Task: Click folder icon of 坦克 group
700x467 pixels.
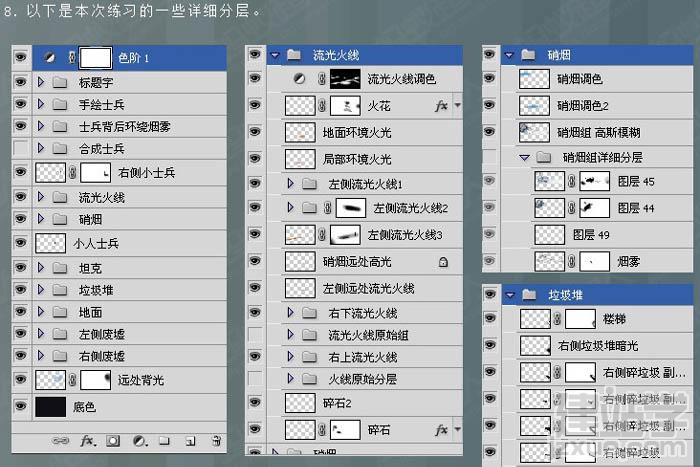Action: pos(59,268)
